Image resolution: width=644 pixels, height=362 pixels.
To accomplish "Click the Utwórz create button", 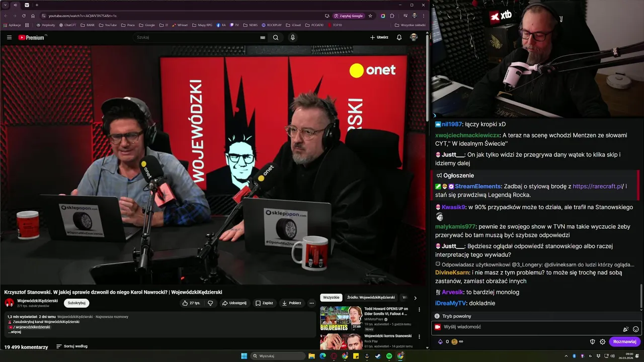I will click(379, 37).
